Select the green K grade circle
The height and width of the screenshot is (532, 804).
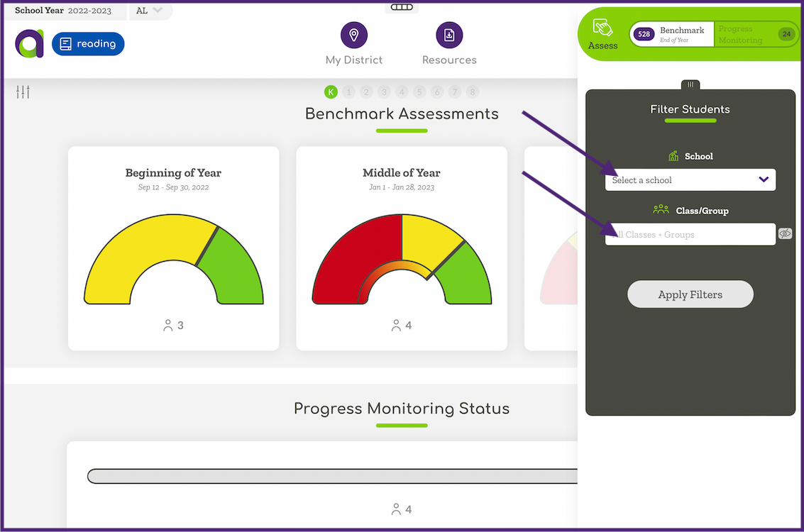pyautogui.click(x=331, y=92)
